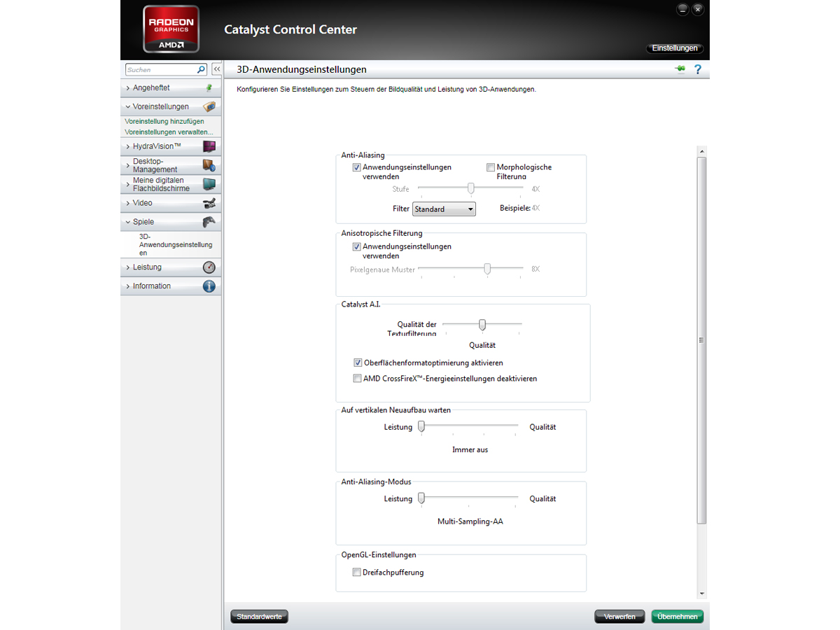Check AMD CrossFireX-Energieeinstellungen deaktivieren
This screenshot has width=840, height=630.
(x=358, y=378)
